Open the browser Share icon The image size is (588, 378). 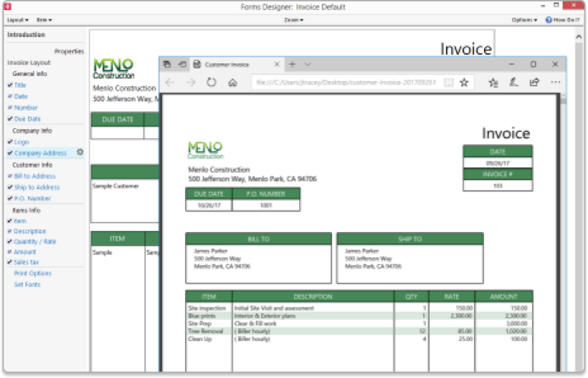(534, 83)
